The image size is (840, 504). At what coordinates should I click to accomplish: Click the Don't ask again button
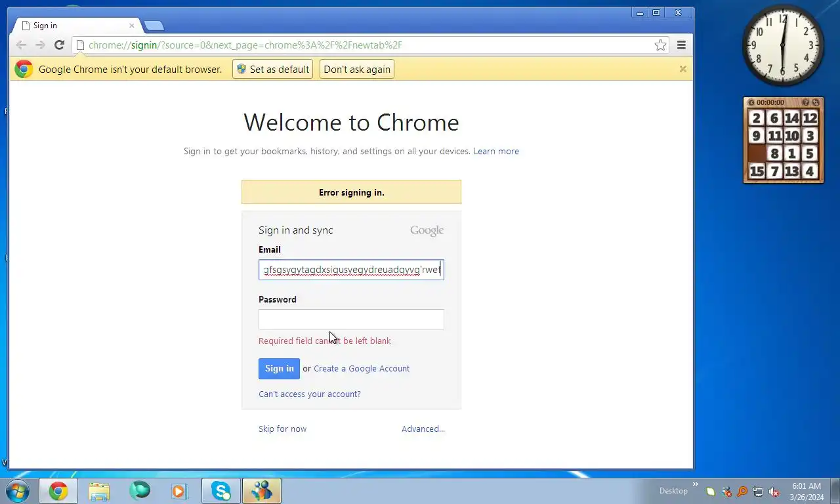357,69
